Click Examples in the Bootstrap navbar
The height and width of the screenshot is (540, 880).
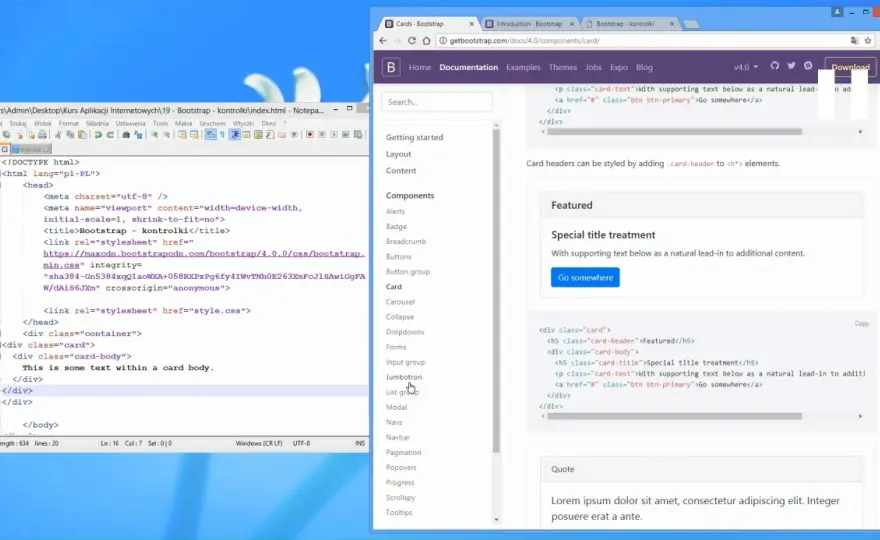coord(523,67)
